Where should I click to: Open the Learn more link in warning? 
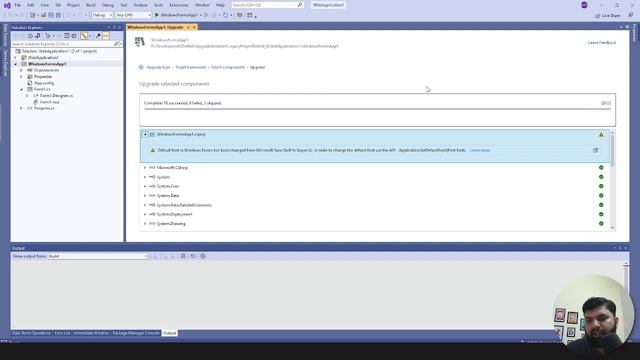pos(480,150)
